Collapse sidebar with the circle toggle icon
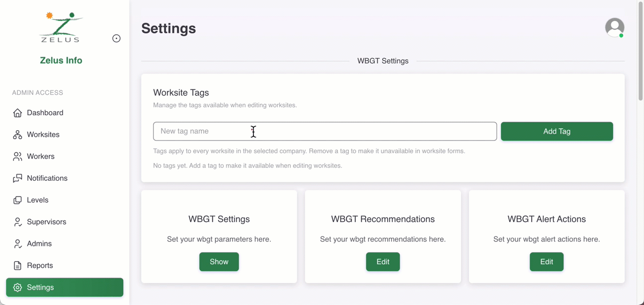 click(116, 38)
